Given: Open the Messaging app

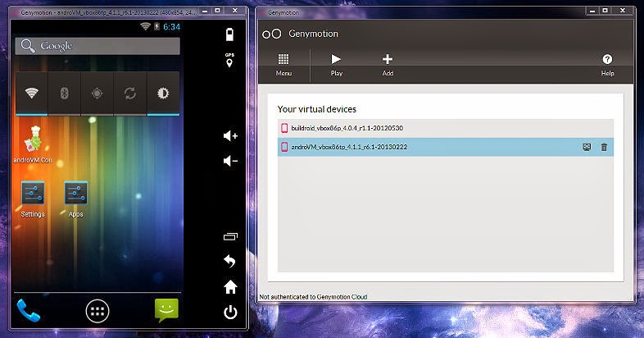Looking at the screenshot, I should [166, 310].
